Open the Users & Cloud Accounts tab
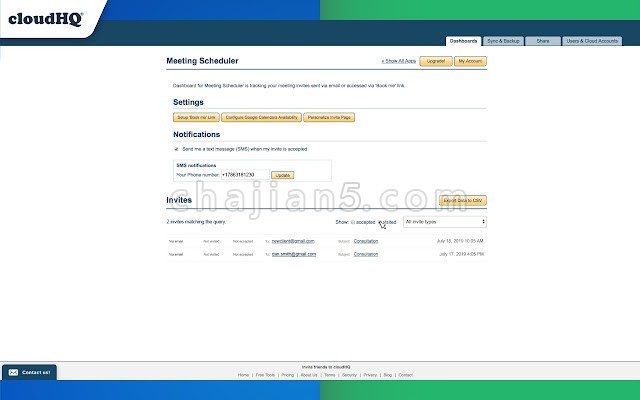This screenshot has width=640, height=400. click(x=592, y=41)
